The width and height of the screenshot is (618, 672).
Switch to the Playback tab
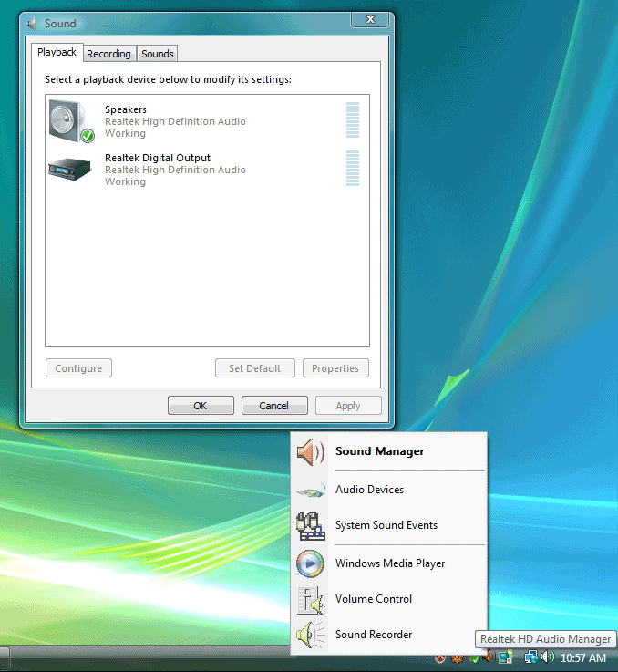point(57,52)
